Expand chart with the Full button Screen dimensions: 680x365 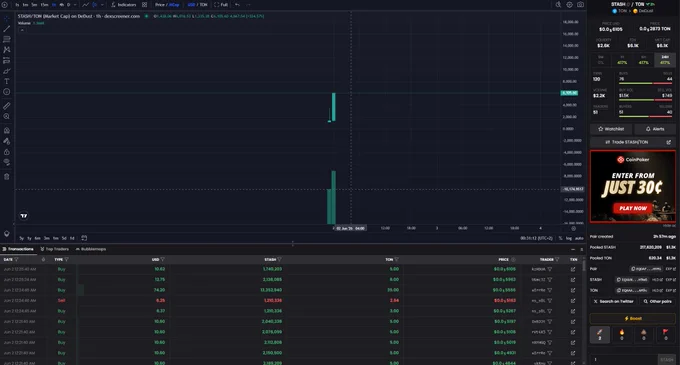[x=221, y=5]
